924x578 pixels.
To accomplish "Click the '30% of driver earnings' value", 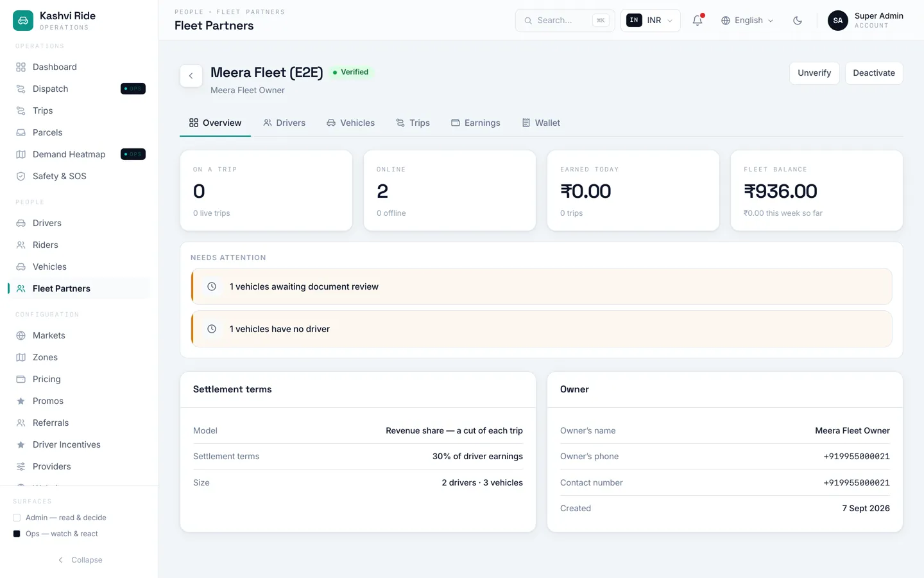I will (477, 457).
